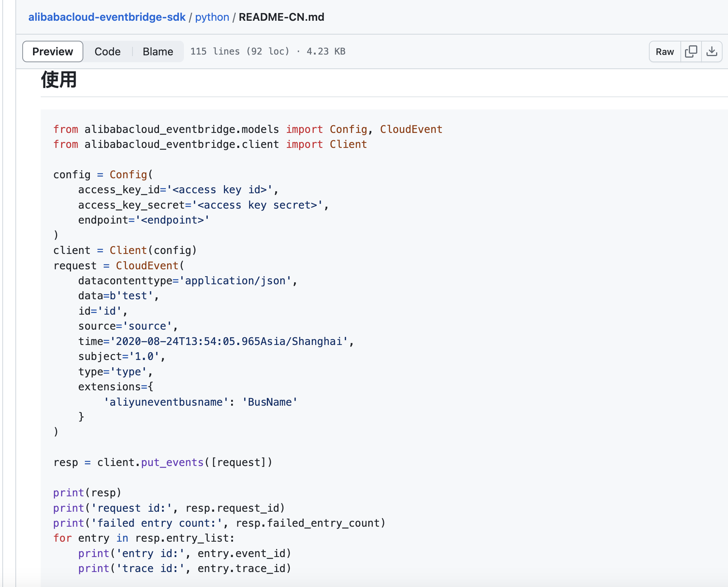Navigate to the python folder breadcrumb
The width and height of the screenshot is (728, 587).
pyautogui.click(x=212, y=17)
